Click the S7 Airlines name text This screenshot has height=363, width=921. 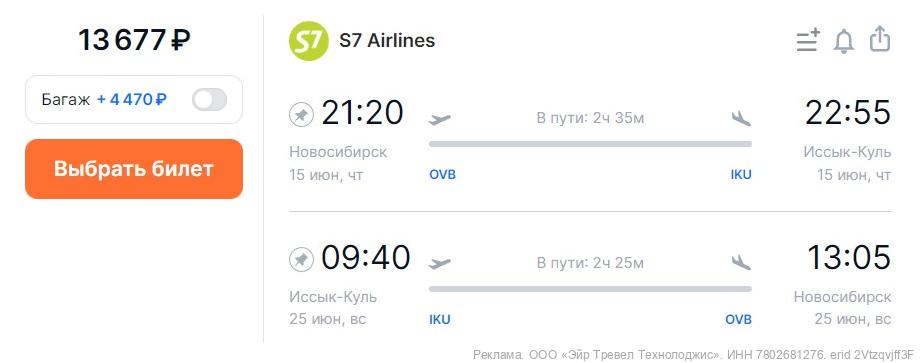tap(387, 41)
